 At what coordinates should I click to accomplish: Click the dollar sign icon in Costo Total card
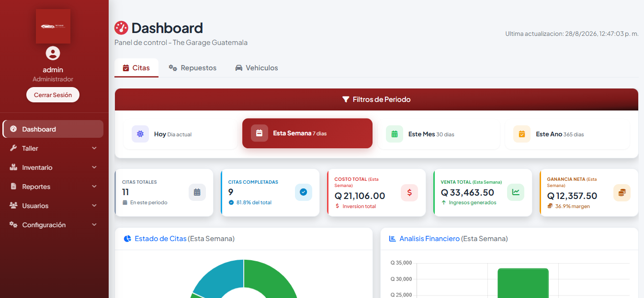409,193
